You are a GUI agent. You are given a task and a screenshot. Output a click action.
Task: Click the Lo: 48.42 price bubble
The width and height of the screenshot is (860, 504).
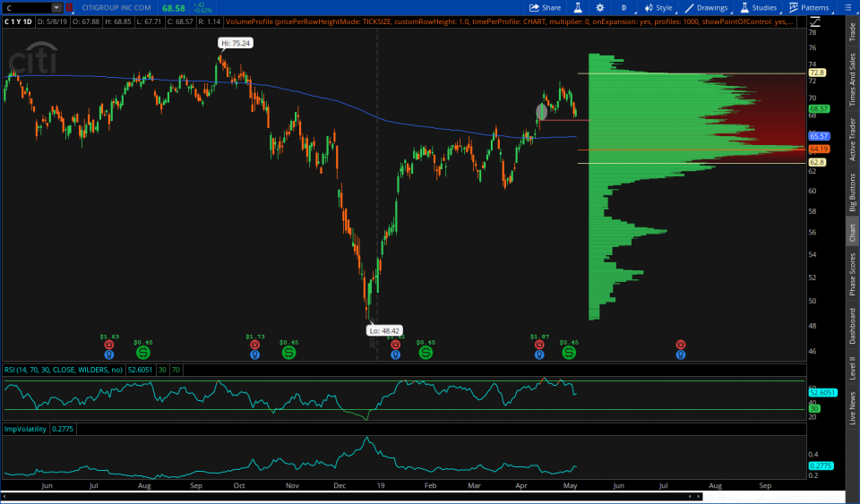384,331
